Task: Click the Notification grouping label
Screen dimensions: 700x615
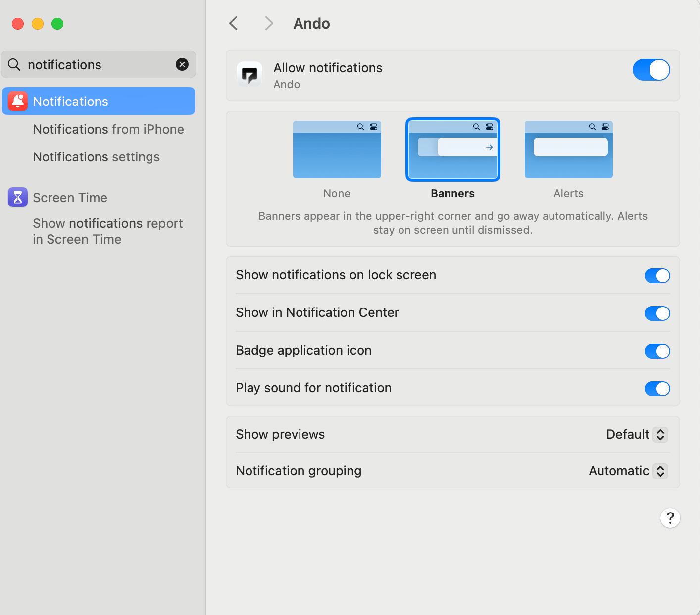Action: point(299,471)
